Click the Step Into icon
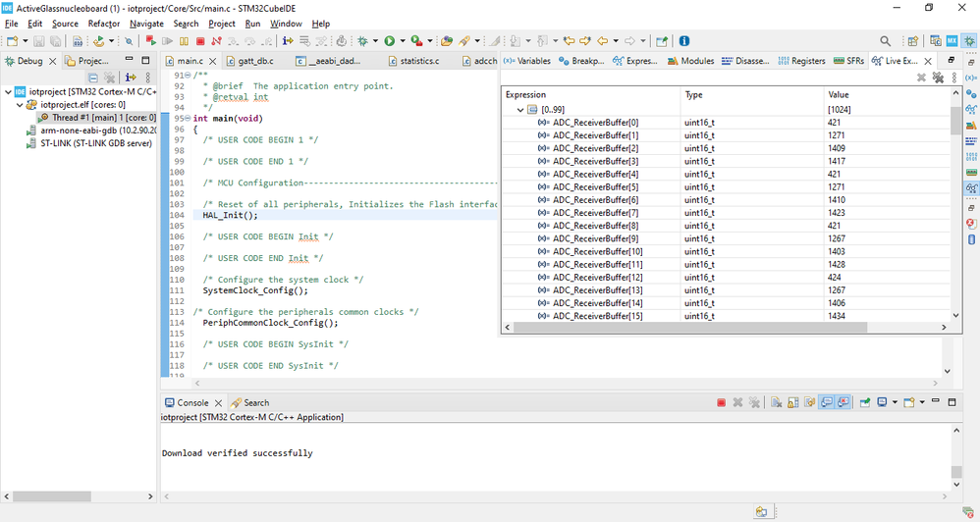This screenshot has height=522, width=980. [x=234, y=41]
